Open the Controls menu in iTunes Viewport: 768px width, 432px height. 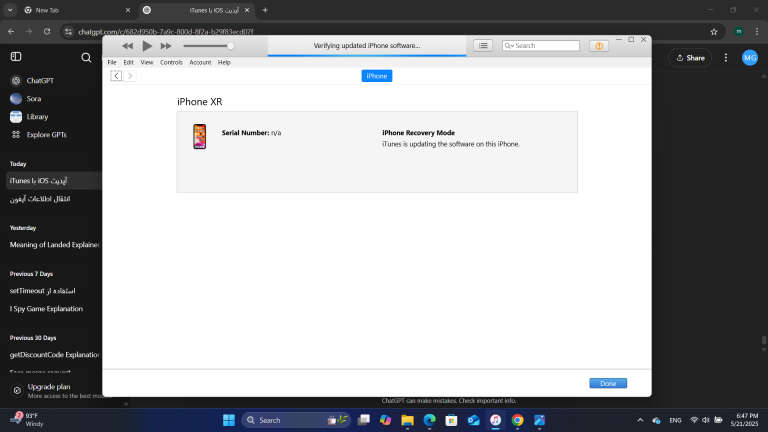pos(171,62)
